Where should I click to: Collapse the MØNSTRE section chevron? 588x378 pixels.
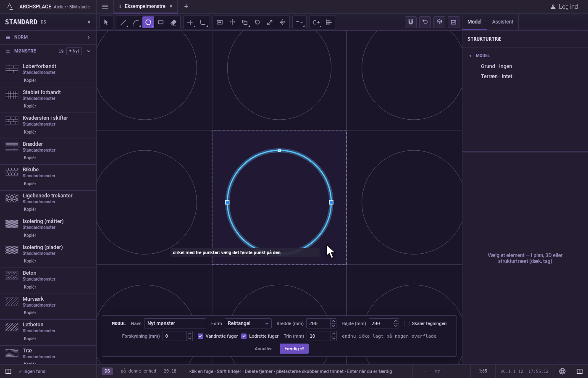point(89,51)
